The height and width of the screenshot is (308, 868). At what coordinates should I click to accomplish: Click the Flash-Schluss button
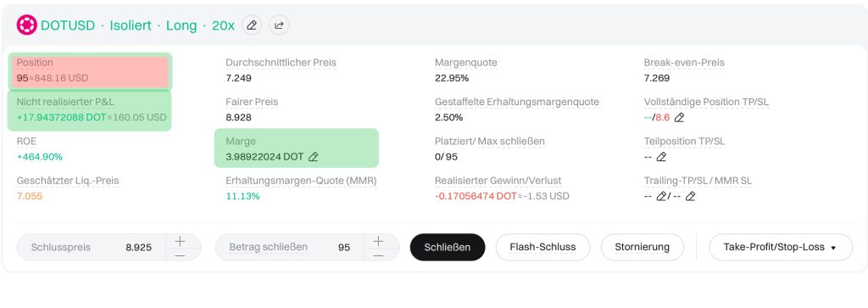click(x=542, y=247)
